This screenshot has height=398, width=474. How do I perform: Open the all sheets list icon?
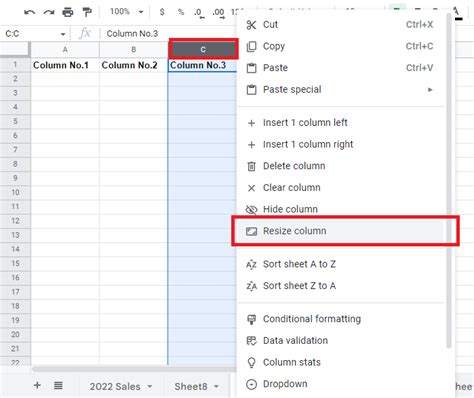point(58,386)
